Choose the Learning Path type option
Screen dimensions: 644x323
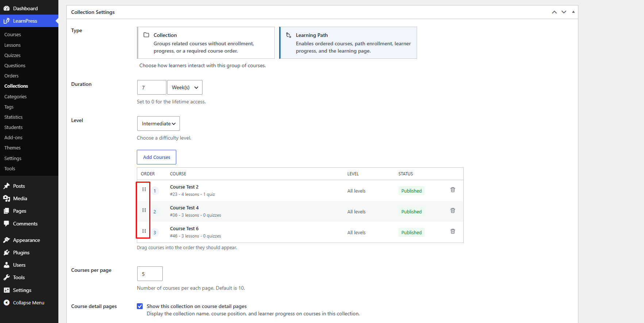point(348,43)
